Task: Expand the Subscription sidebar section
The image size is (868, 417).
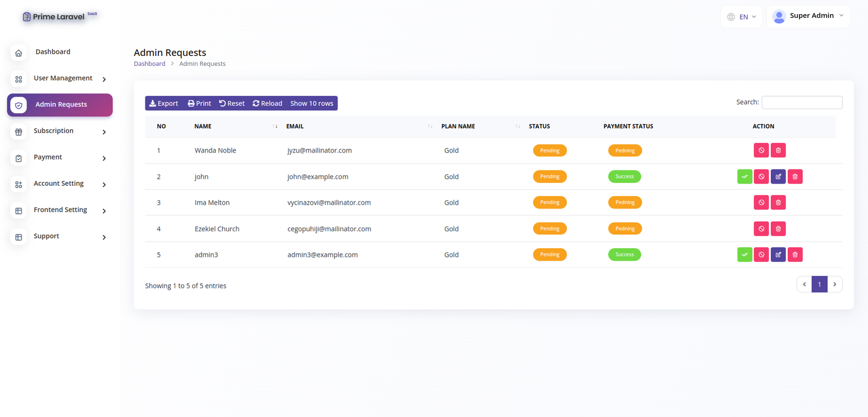Action: coord(60,131)
